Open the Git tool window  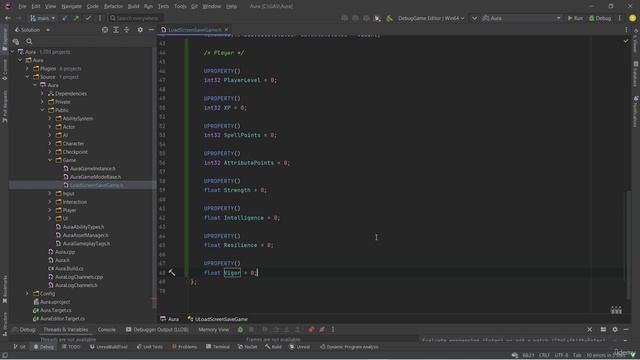[19, 347]
